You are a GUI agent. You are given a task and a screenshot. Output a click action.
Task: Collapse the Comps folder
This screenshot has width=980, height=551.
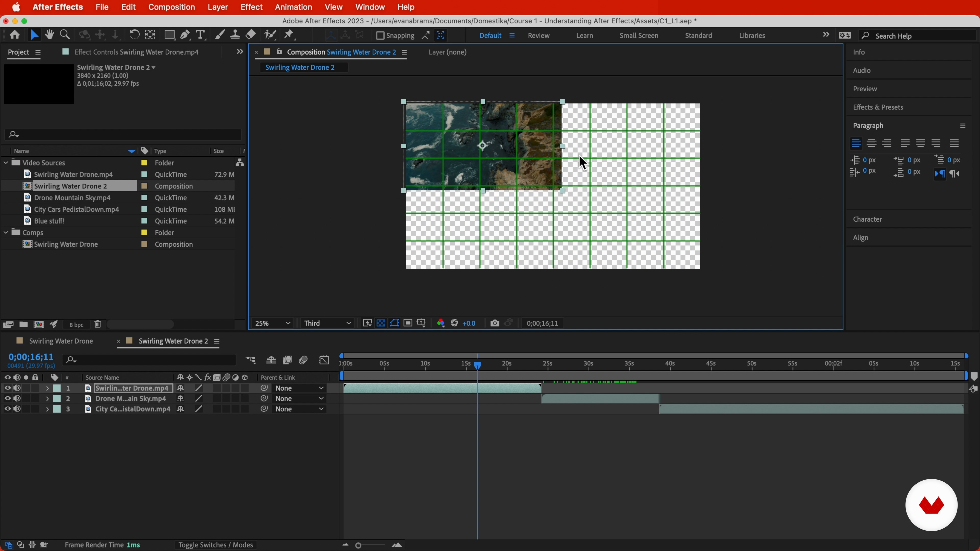click(x=6, y=233)
